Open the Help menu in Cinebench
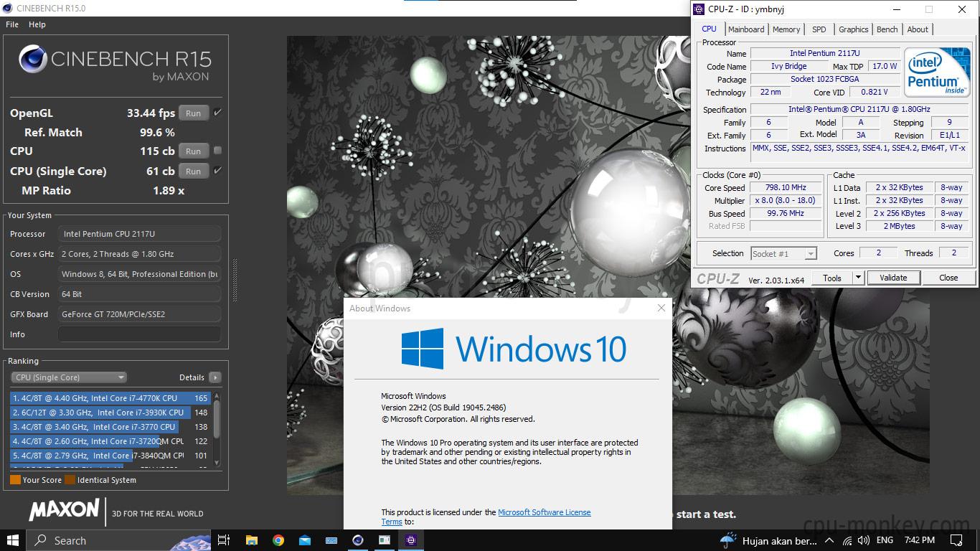Image resolution: width=980 pixels, height=551 pixels. click(x=37, y=24)
